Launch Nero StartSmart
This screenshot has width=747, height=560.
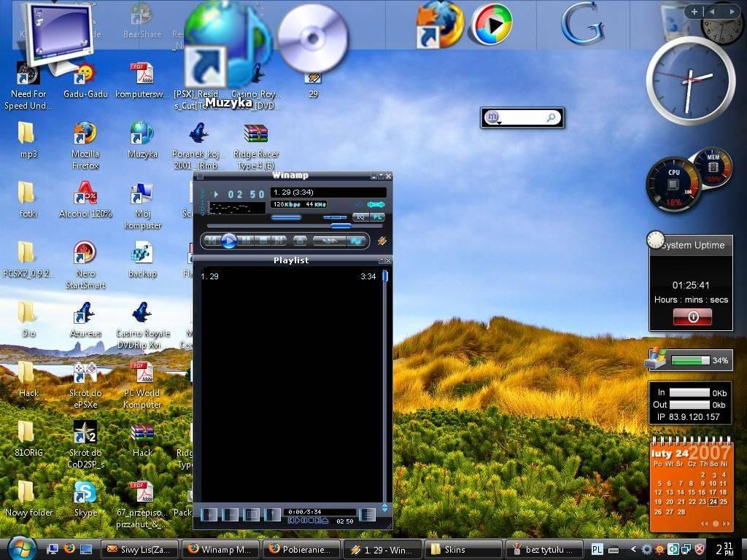click(x=85, y=265)
